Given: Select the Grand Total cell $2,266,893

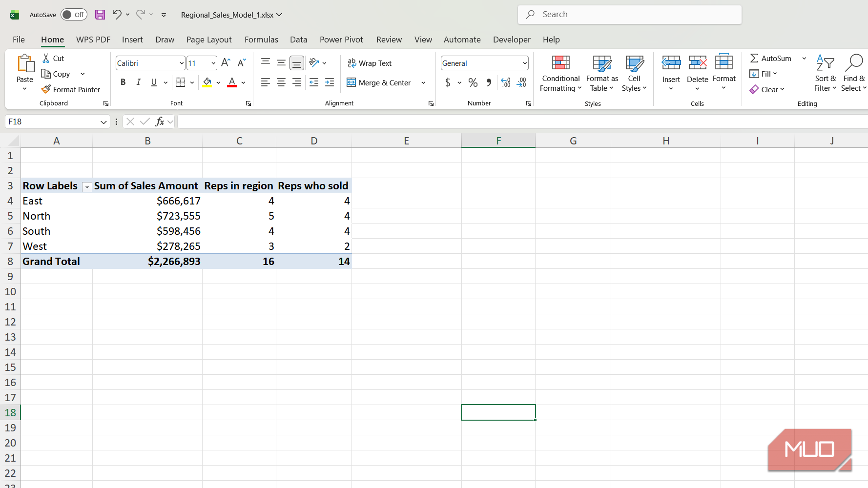Looking at the screenshot, I should pyautogui.click(x=147, y=262).
